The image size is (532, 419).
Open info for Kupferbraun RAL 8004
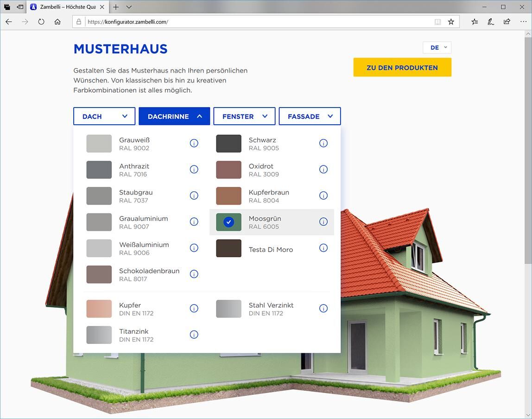(323, 196)
